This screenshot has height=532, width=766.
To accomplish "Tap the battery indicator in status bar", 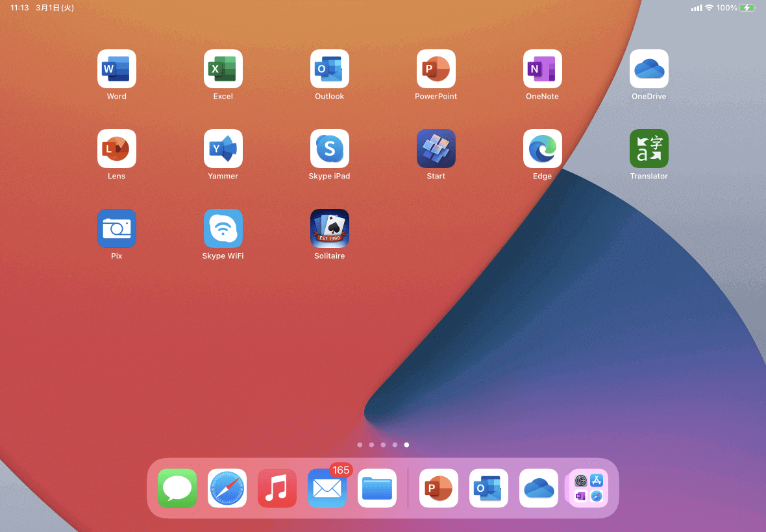I will [747, 8].
